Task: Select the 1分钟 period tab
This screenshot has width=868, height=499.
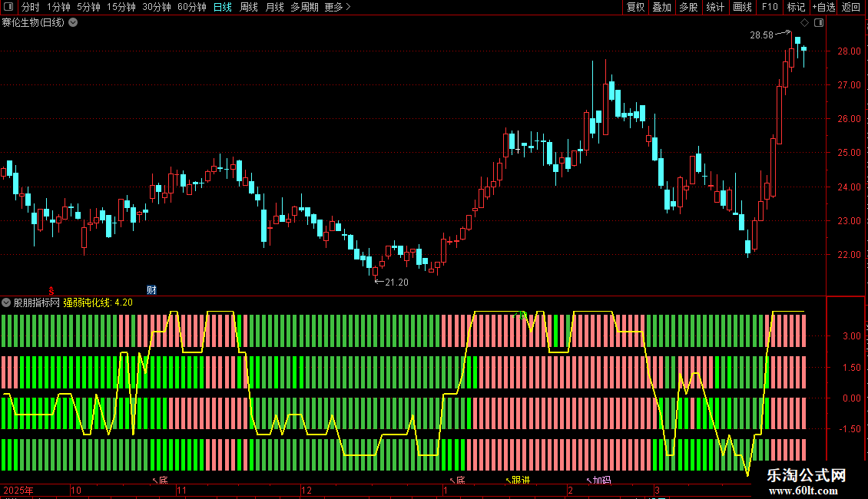Action: pyautogui.click(x=58, y=7)
